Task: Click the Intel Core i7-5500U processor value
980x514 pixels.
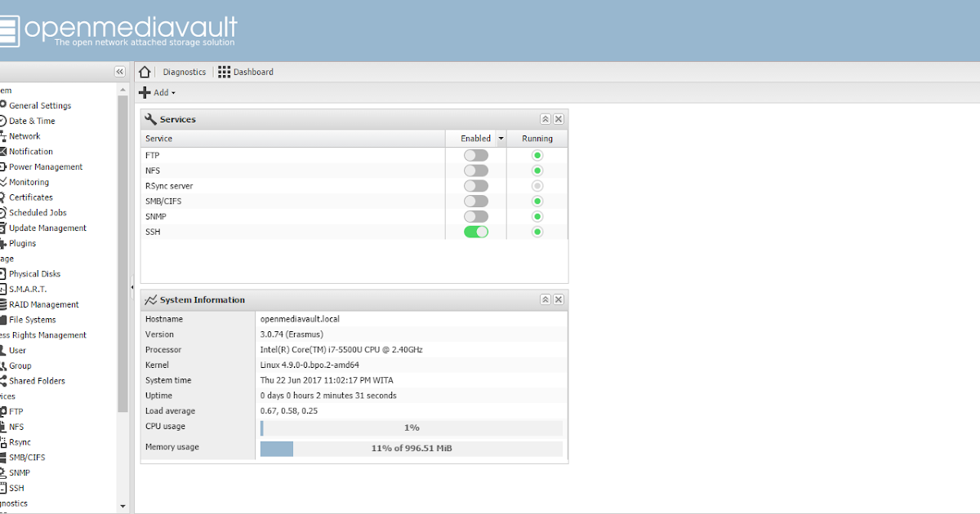Action: click(x=341, y=350)
